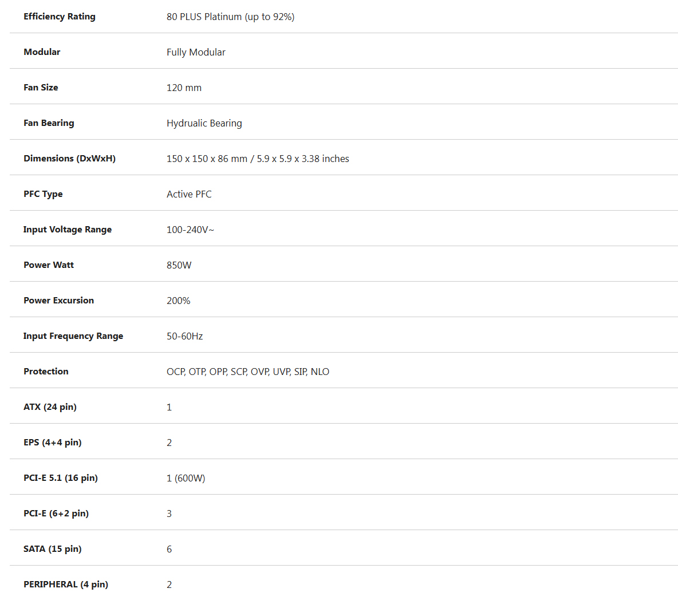Image resolution: width=678 pixels, height=616 pixels.
Task: Click the Active PFC value
Action: point(189,194)
